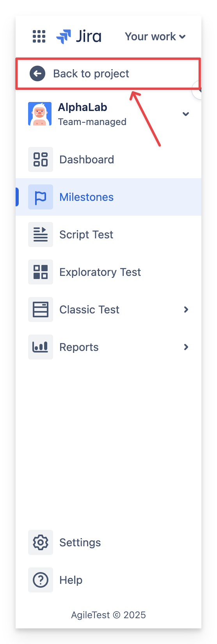Select the Dashboard grid icon
Image resolution: width=217 pixels, height=644 pixels.
41,159
